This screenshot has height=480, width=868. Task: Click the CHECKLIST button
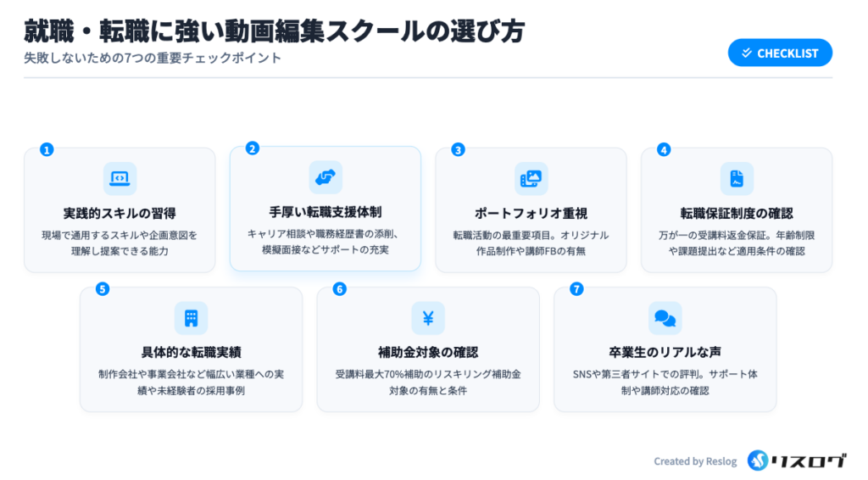tap(780, 53)
